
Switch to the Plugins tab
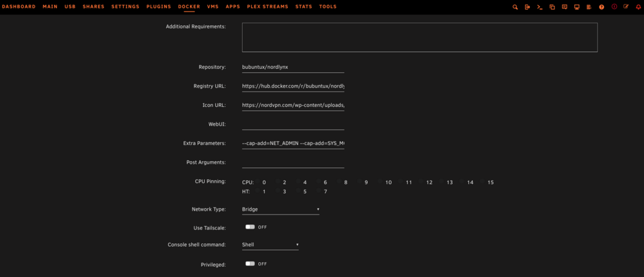(159, 6)
